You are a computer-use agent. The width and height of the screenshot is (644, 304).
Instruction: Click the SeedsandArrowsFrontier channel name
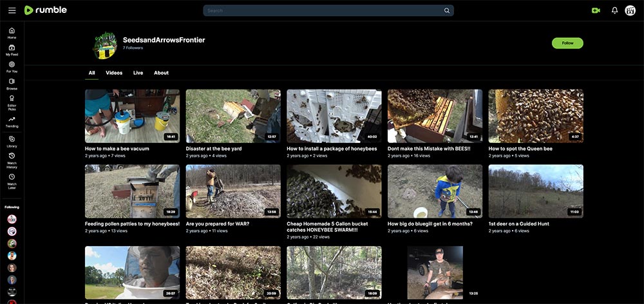point(164,40)
